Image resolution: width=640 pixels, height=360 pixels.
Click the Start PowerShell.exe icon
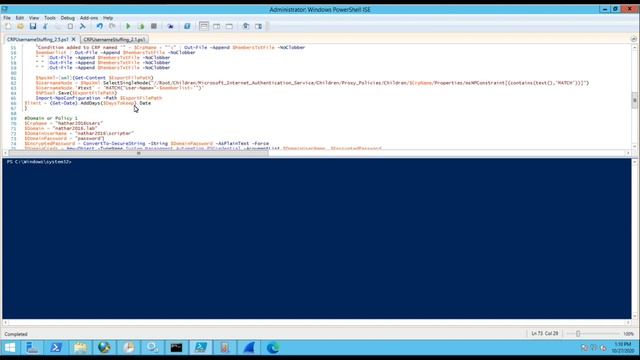[187, 26]
